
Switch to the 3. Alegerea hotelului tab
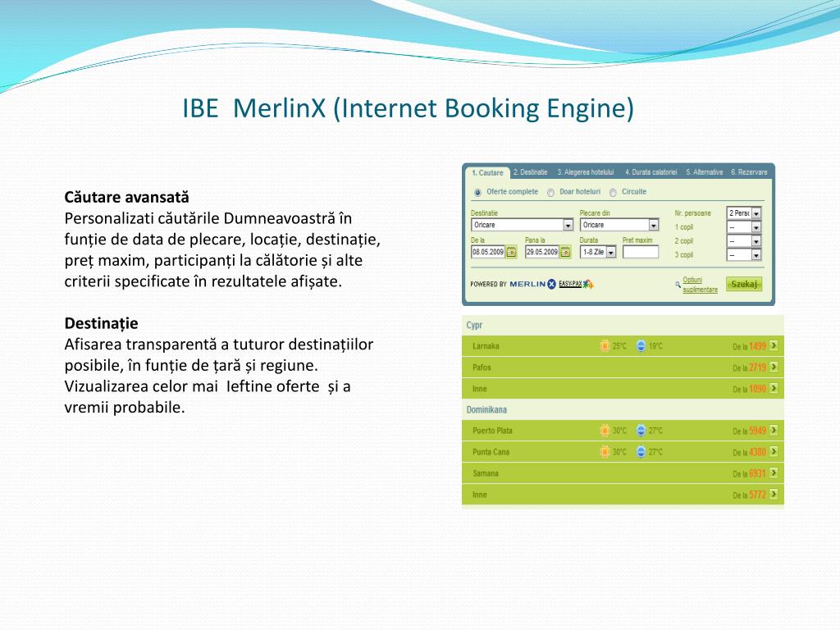(586, 172)
